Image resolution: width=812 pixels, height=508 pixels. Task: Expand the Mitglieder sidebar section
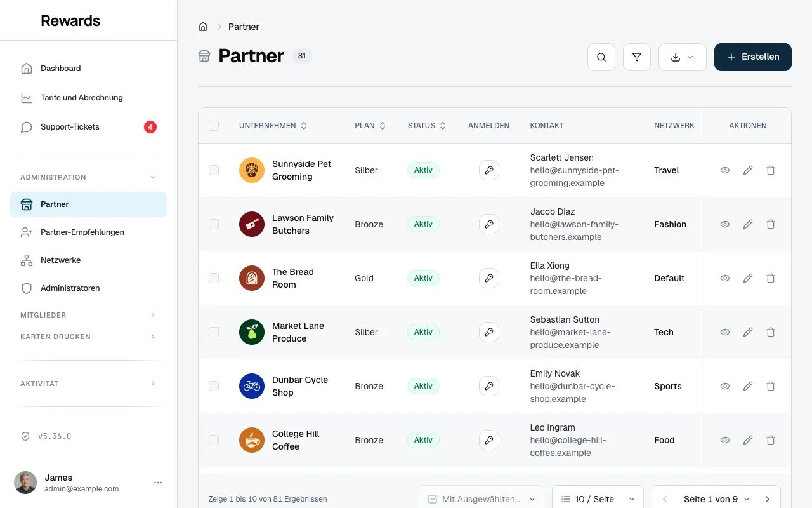88,315
